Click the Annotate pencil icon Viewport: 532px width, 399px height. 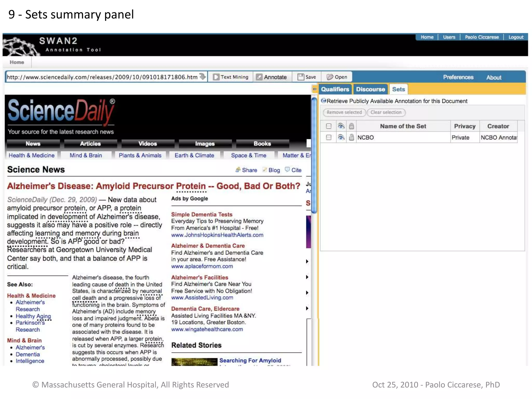[x=259, y=77]
